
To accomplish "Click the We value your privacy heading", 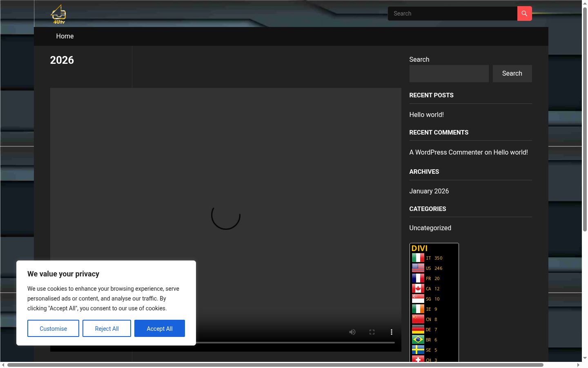I will (63, 274).
